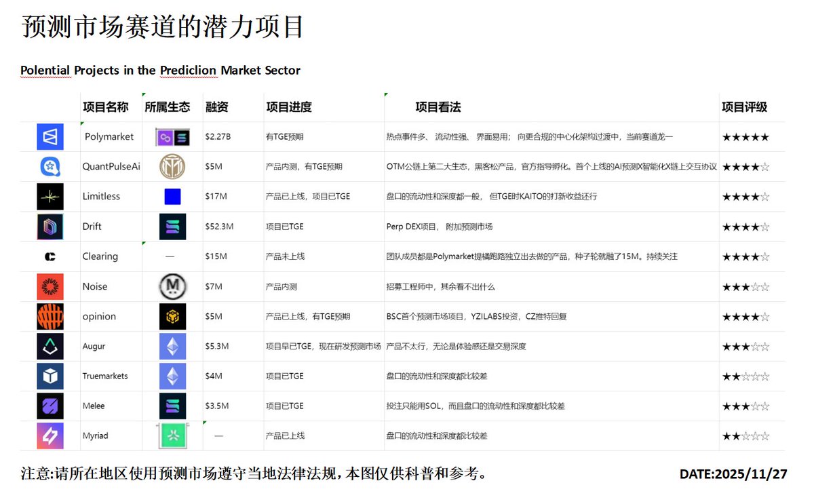Select the Myriad name cell
Viewport: 814px width, 504px height.
(x=111, y=435)
